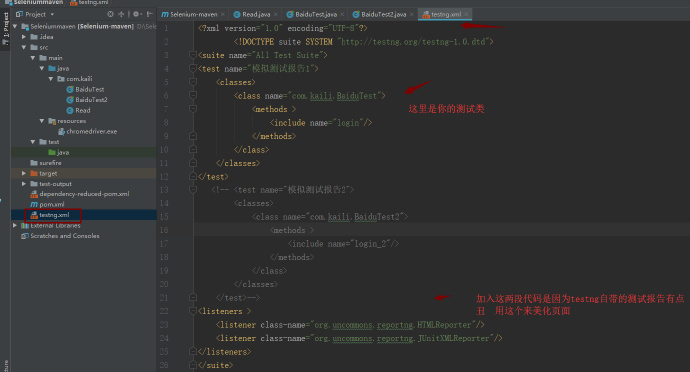Click the testng DTD URL on line 2
The image size is (690, 372).
413,42
